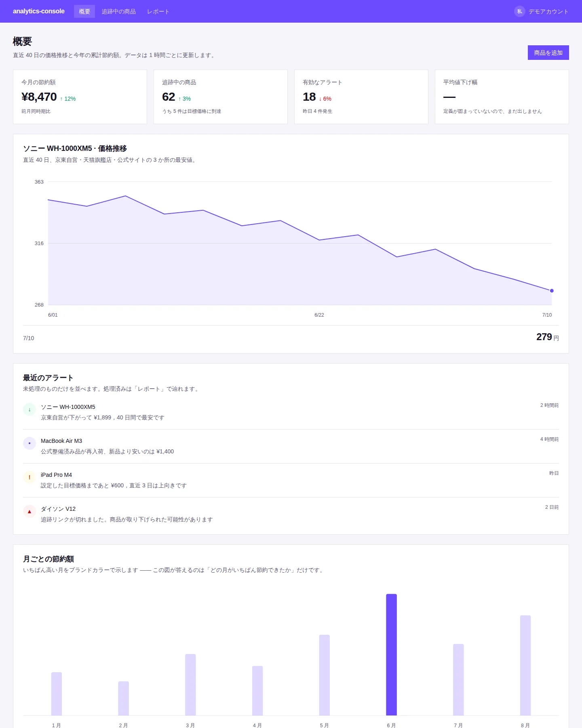Click the 1 月 savings bar

coord(57,694)
